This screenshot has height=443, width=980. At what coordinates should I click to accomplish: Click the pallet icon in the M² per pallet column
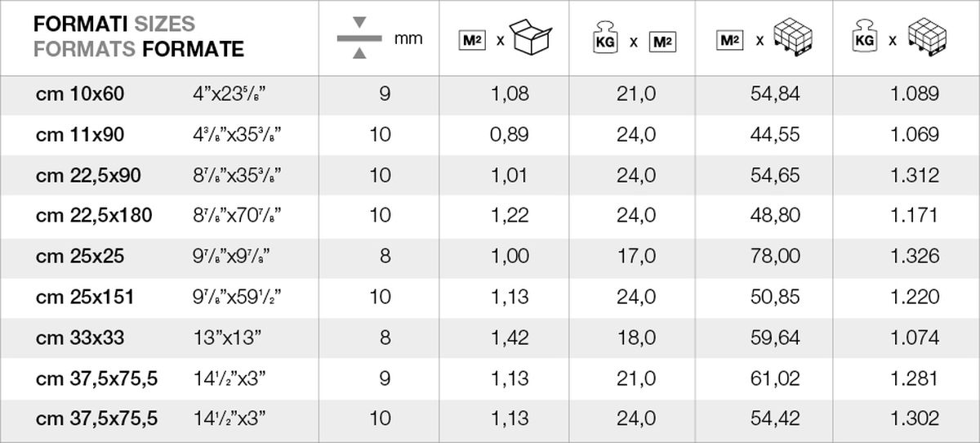pyautogui.click(x=793, y=38)
